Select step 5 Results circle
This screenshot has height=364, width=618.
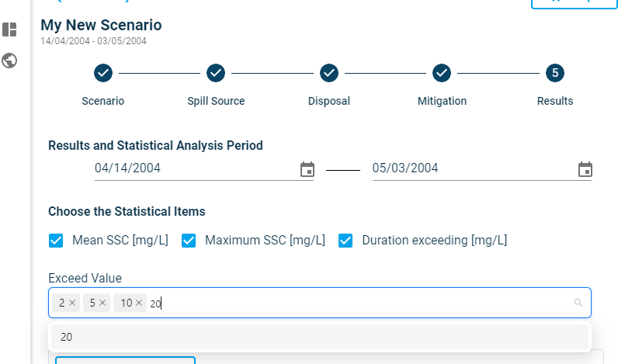[555, 74]
